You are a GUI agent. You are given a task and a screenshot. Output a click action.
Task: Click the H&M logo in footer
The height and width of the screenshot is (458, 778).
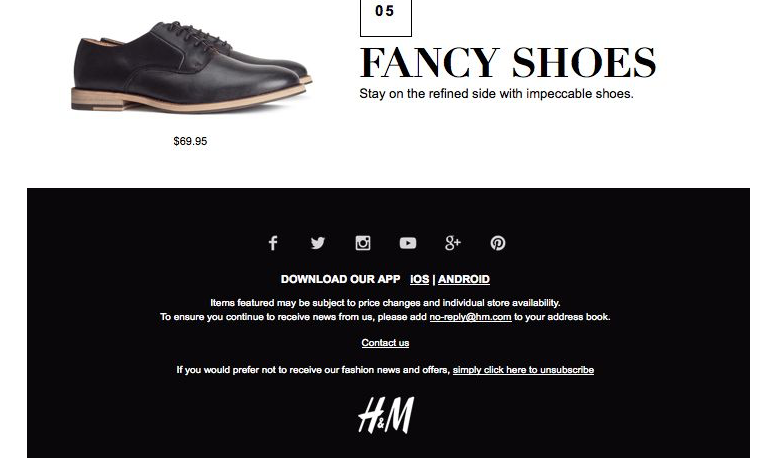pyautogui.click(x=386, y=415)
